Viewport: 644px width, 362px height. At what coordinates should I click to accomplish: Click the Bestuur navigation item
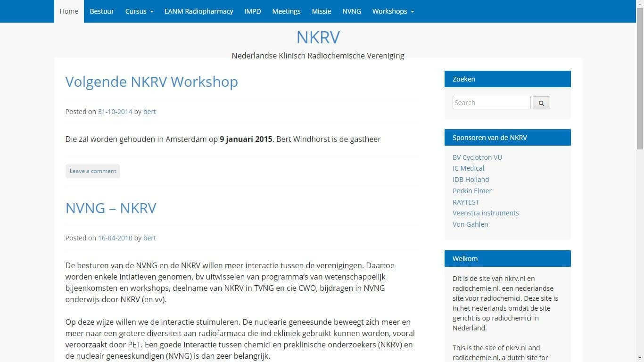click(102, 11)
